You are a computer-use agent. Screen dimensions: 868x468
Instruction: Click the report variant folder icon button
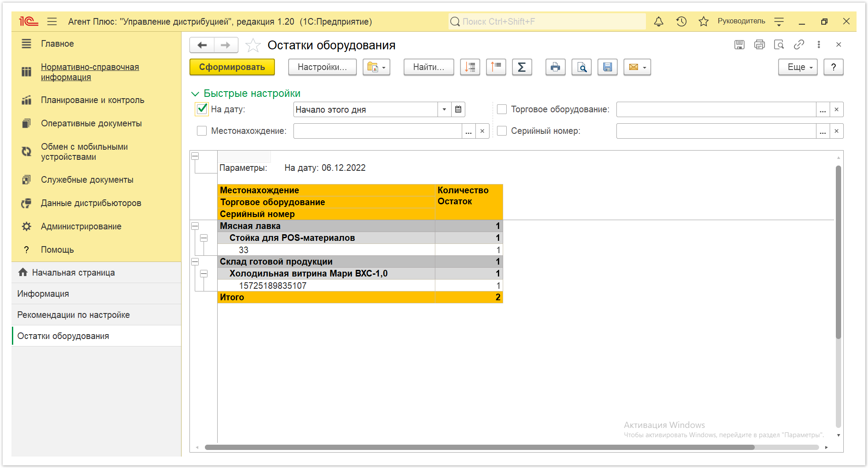point(376,67)
